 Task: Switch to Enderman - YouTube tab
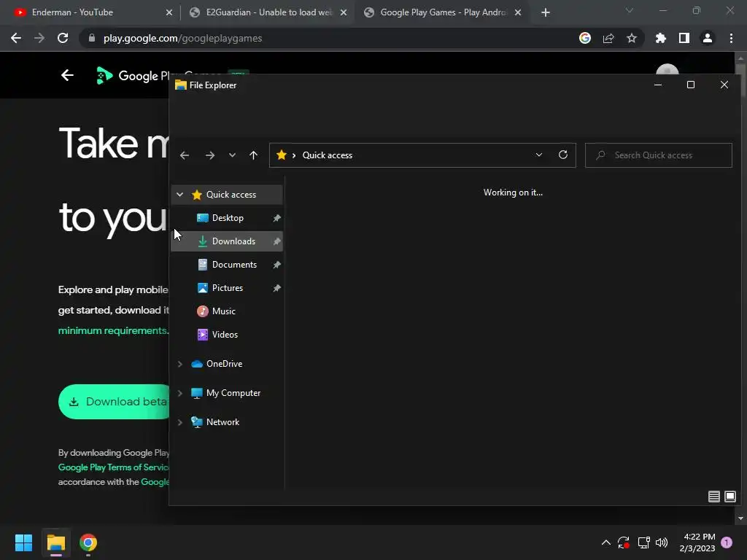pos(90,12)
